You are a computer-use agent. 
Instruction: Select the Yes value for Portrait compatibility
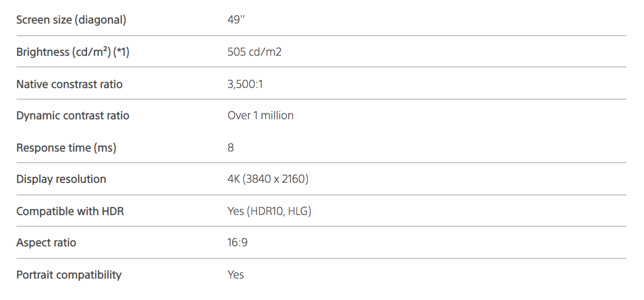[x=236, y=275]
